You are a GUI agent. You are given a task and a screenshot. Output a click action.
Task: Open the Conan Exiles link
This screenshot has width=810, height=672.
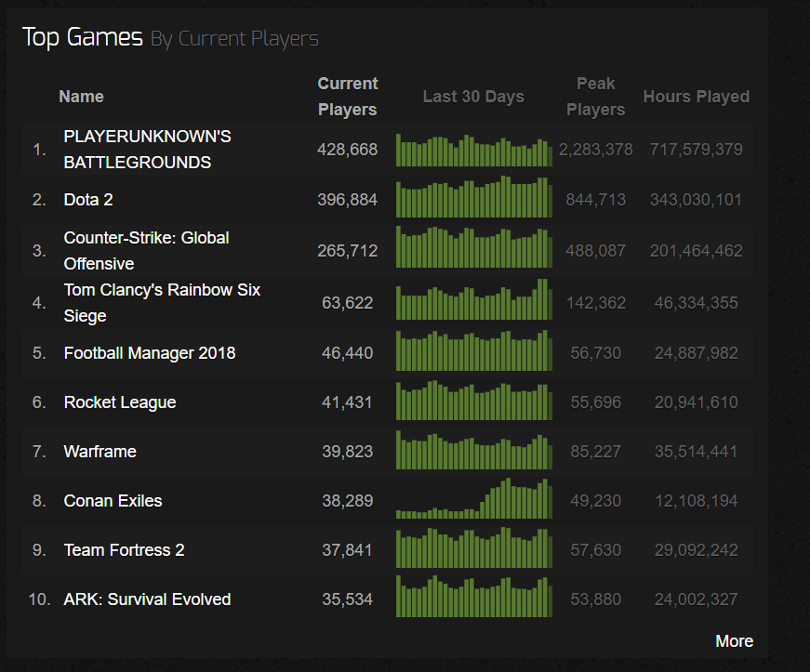[x=113, y=501]
